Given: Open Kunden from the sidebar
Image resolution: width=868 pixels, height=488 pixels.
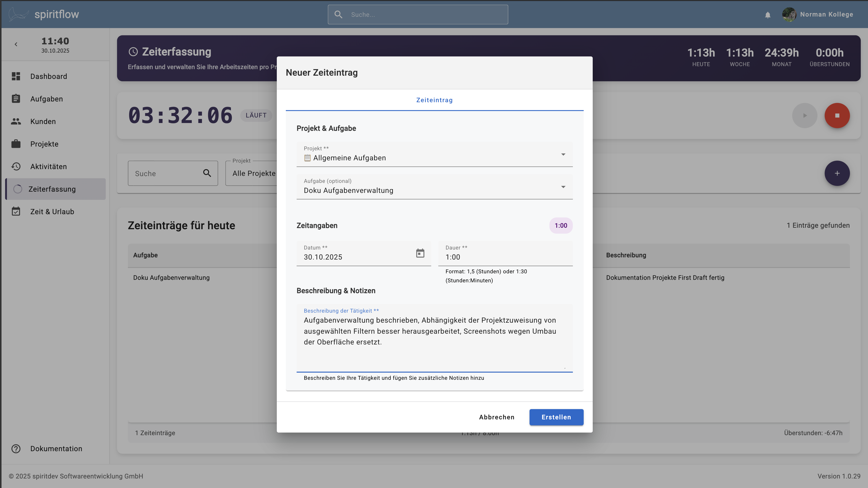Looking at the screenshot, I should (55, 121).
